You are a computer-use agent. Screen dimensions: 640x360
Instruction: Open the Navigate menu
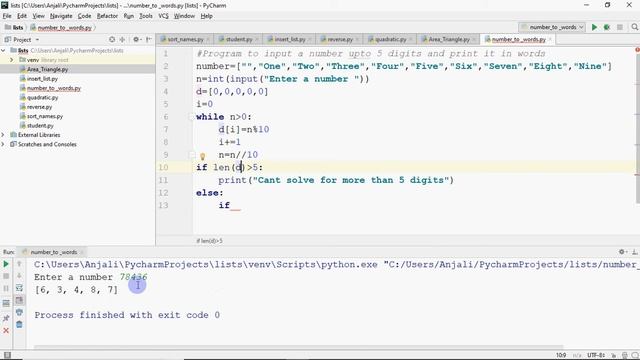(x=61, y=16)
